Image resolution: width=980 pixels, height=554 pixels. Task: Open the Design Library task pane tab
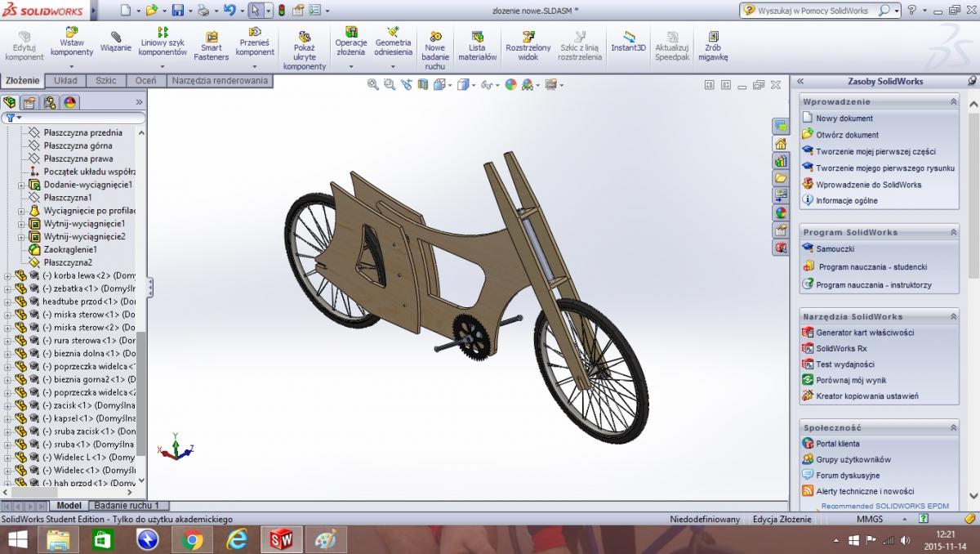coord(781,160)
